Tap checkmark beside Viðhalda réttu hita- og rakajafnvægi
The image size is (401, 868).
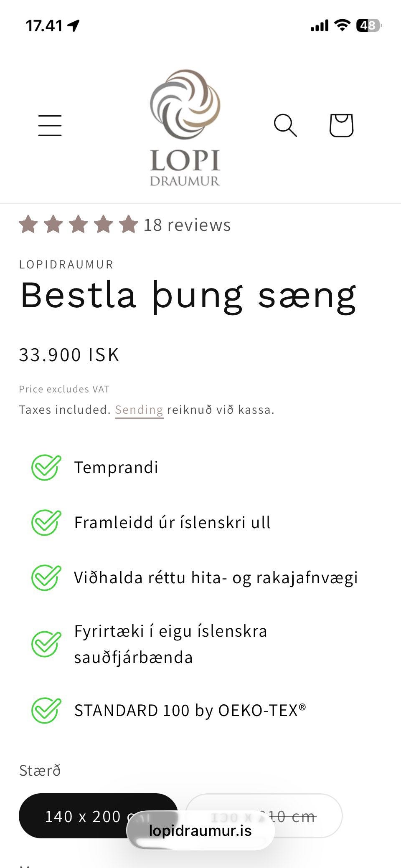click(46, 577)
